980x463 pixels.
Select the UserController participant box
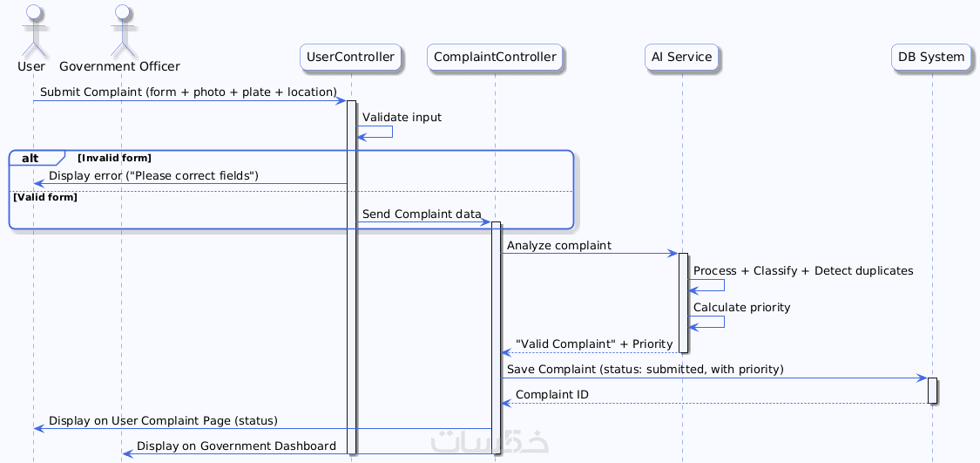point(350,58)
